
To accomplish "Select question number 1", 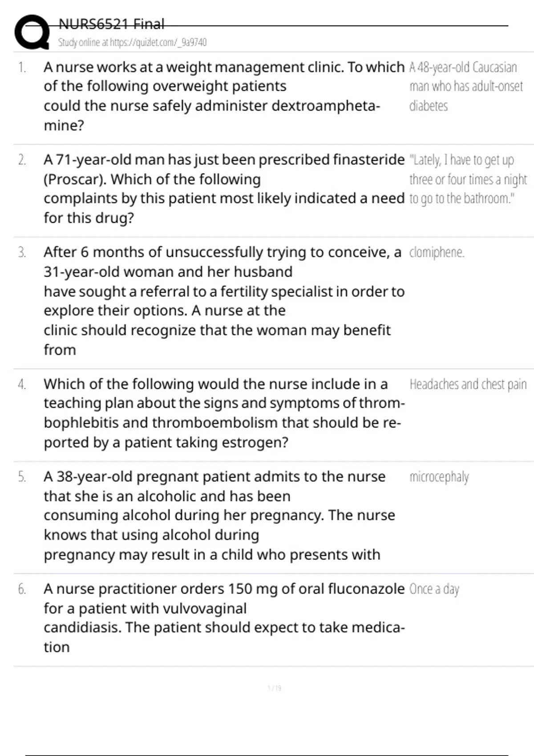I will pos(22,68).
